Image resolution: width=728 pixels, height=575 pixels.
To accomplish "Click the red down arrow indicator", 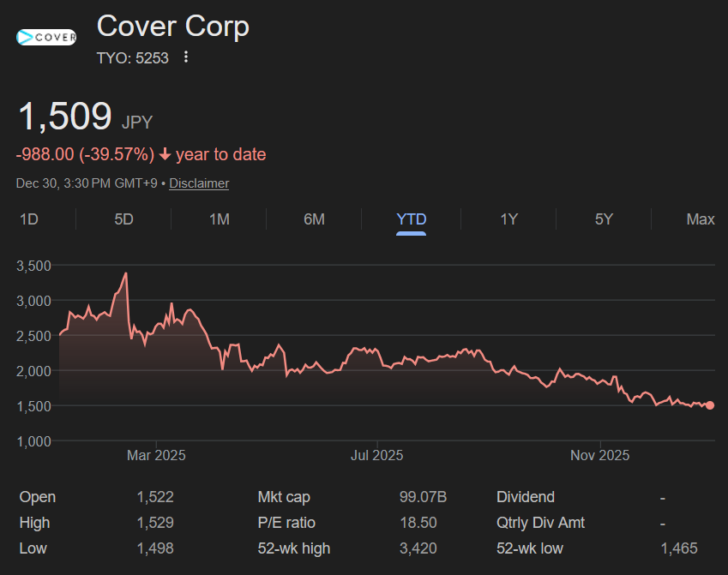I will coord(165,154).
